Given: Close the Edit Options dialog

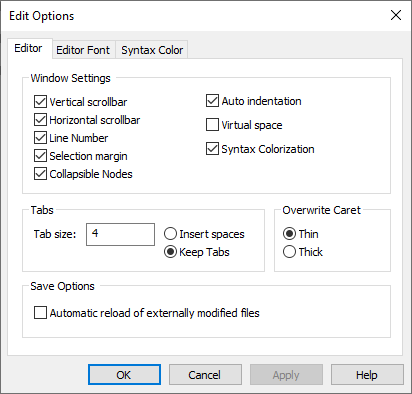Looking at the screenshot, I should (396, 15).
